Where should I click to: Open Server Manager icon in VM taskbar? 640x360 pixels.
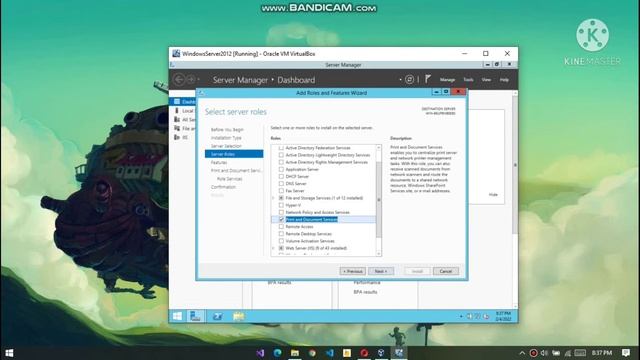coord(196,316)
